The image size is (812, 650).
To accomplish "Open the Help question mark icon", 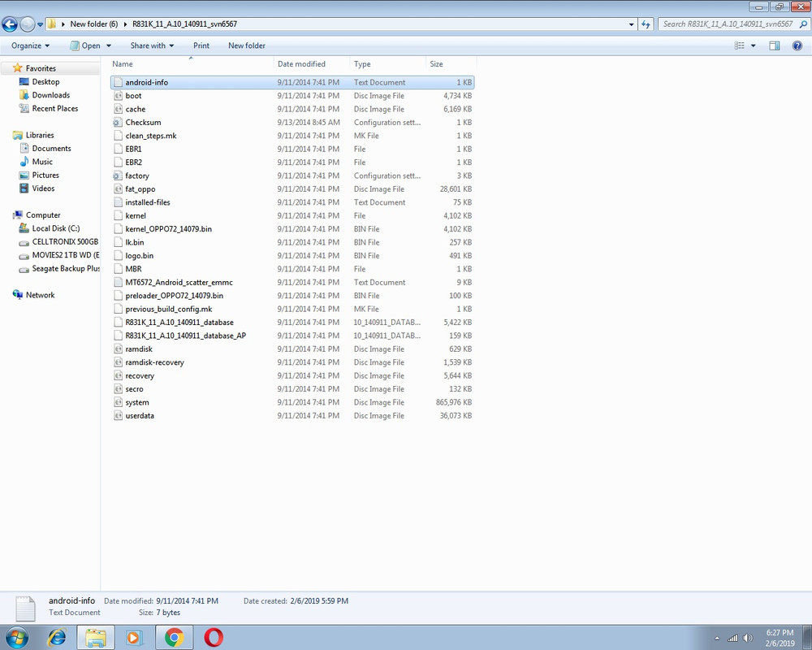I will pyautogui.click(x=797, y=45).
